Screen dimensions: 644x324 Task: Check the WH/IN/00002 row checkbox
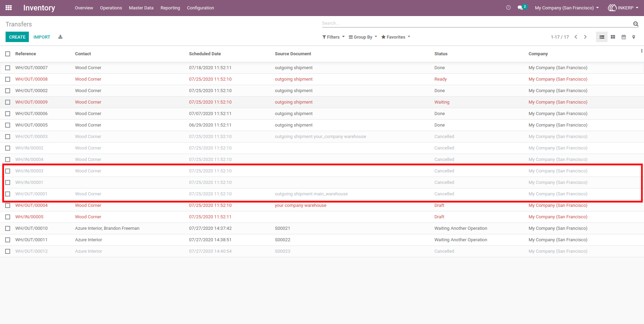click(x=8, y=148)
